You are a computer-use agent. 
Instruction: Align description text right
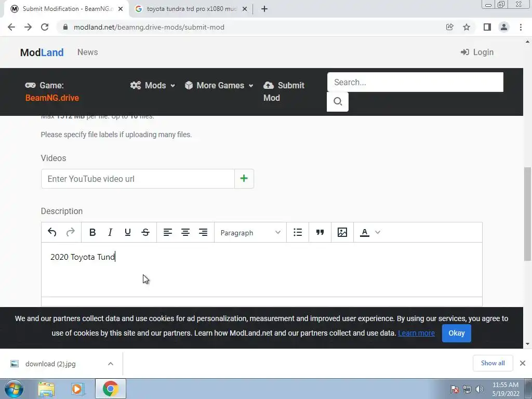[x=203, y=232]
